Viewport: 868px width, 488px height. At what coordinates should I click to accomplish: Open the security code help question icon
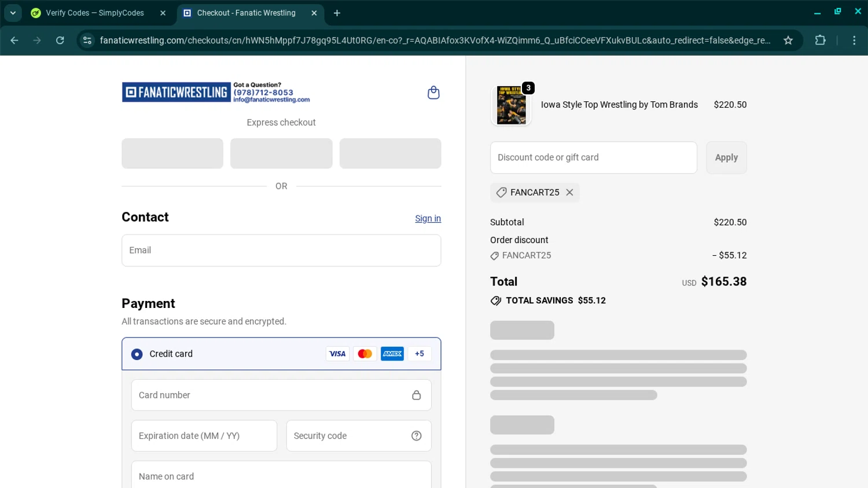[x=417, y=436]
